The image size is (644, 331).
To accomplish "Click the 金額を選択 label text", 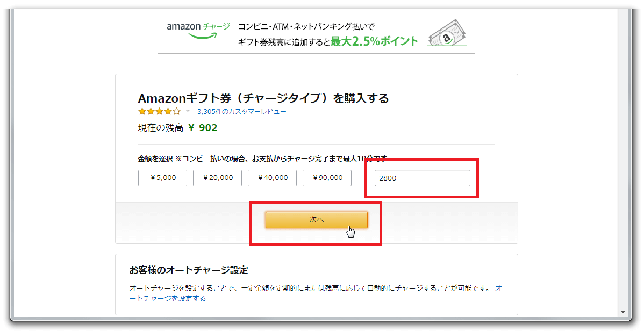I will (155, 159).
